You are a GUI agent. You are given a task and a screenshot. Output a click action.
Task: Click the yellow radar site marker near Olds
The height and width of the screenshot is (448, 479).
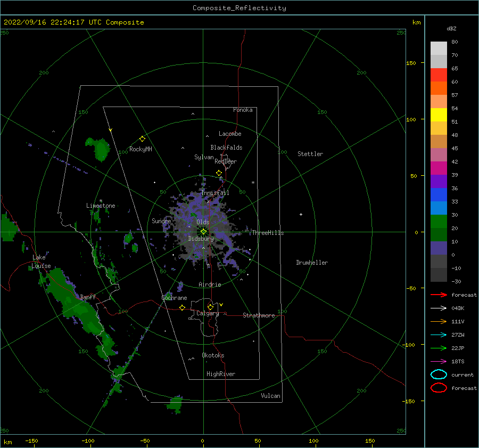[203, 232]
